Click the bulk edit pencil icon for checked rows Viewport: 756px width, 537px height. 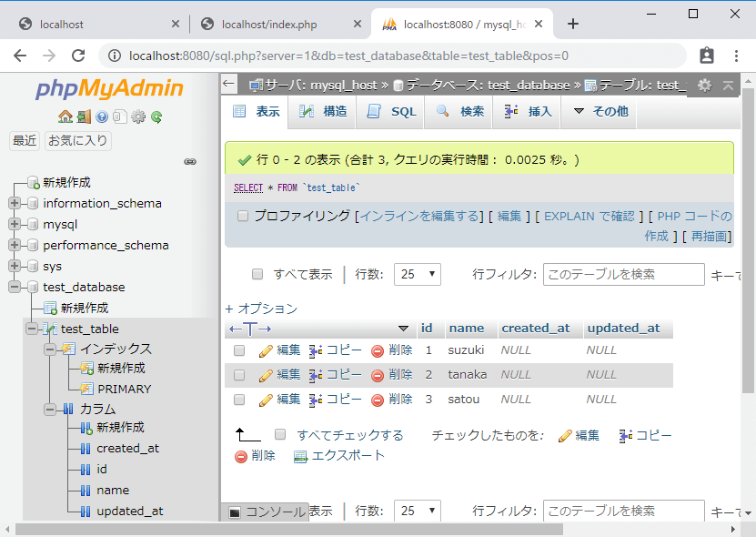pos(565,436)
